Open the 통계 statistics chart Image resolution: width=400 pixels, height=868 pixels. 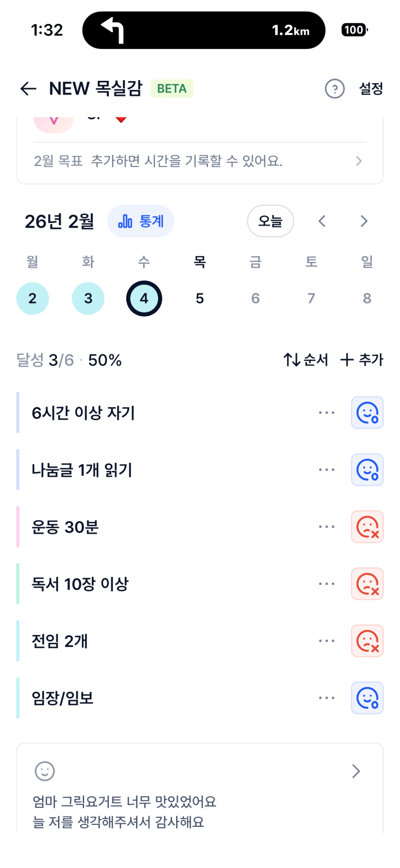point(141,221)
